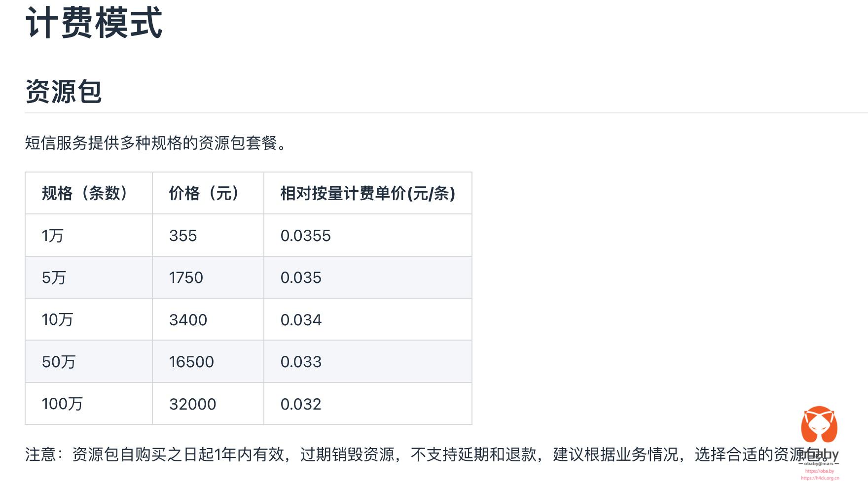The width and height of the screenshot is (868, 486).
Task: Click the 16500 price cell
Action: (191, 362)
